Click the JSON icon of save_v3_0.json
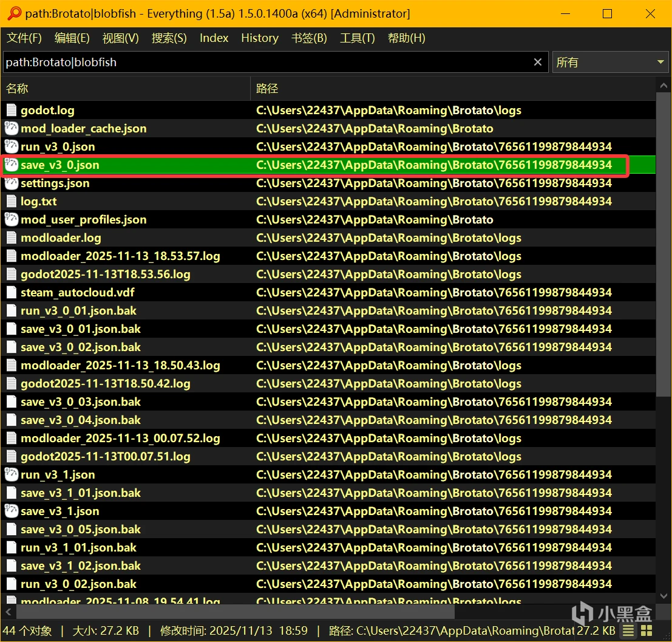Viewport: 672px width, 642px height. [x=12, y=165]
